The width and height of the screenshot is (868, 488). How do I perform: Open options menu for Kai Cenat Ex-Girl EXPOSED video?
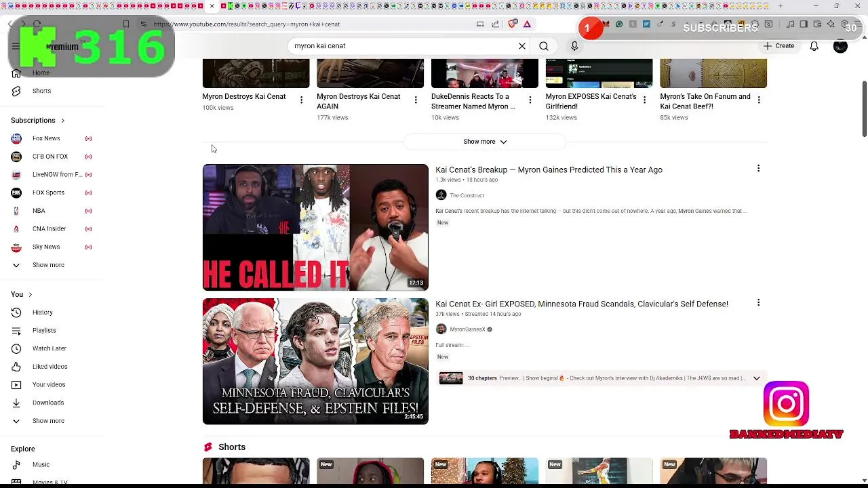click(x=758, y=303)
